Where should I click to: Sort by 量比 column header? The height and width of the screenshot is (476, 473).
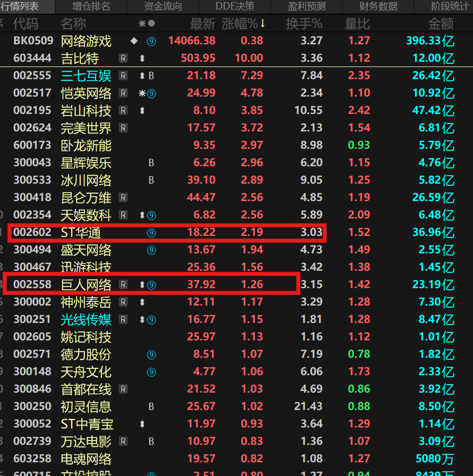pos(357,24)
